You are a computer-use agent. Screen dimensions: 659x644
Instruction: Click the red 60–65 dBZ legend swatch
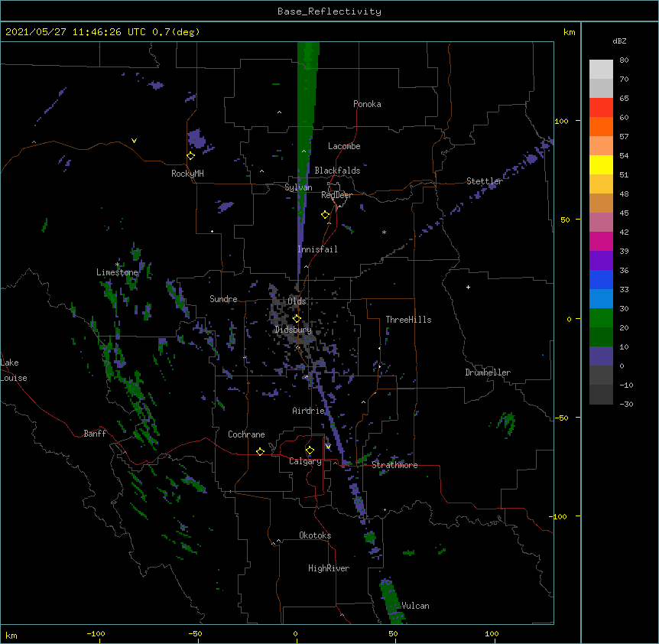[601, 108]
